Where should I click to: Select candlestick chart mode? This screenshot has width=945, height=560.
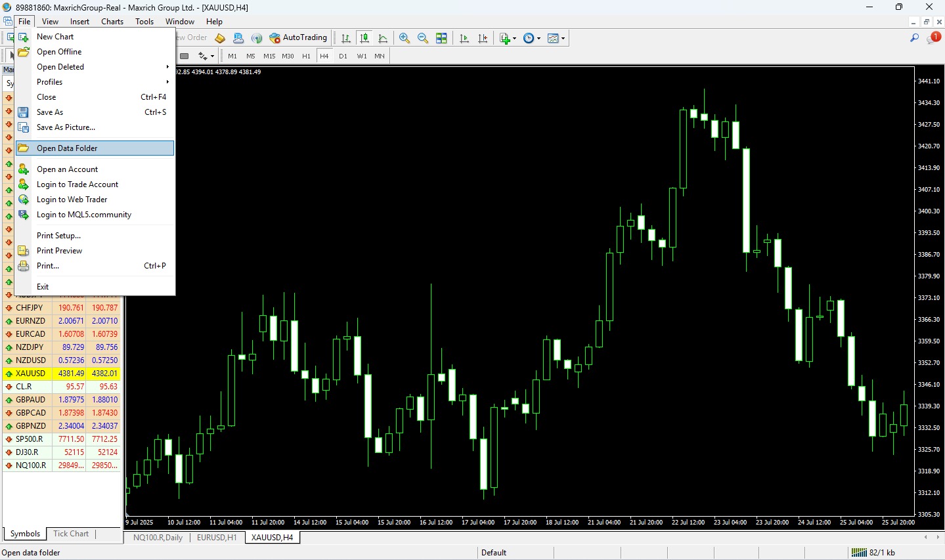pyautogui.click(x=364, y=38)
